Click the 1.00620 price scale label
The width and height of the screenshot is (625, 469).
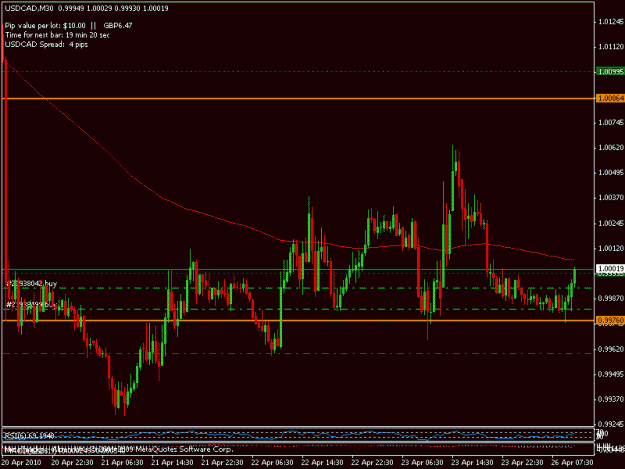[x=611, y=148]
